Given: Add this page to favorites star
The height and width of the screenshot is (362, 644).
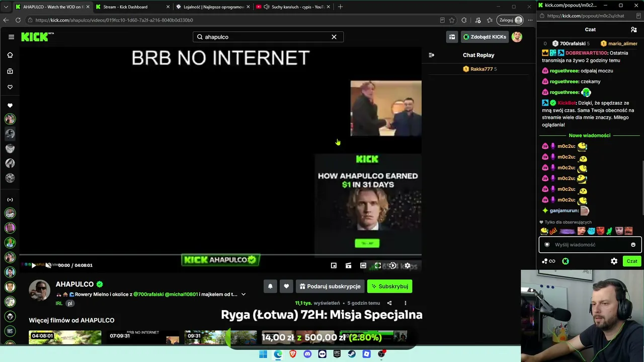Looking at the screenshot, I should tap(452, 20).
